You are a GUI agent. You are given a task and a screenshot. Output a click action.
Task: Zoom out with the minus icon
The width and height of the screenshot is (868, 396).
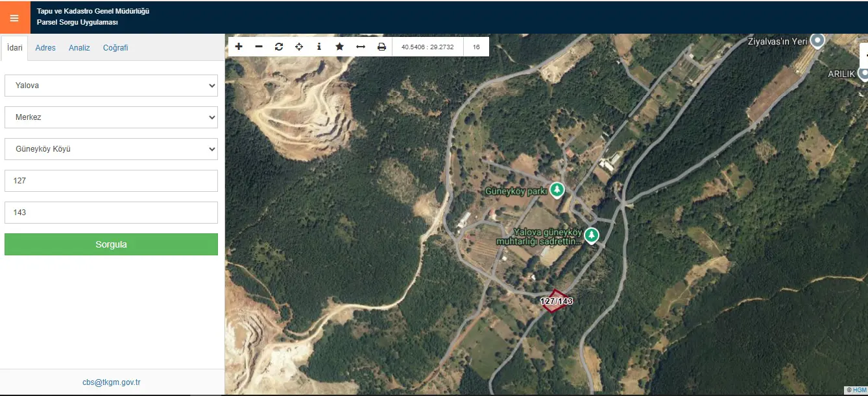tap(259, 47)
